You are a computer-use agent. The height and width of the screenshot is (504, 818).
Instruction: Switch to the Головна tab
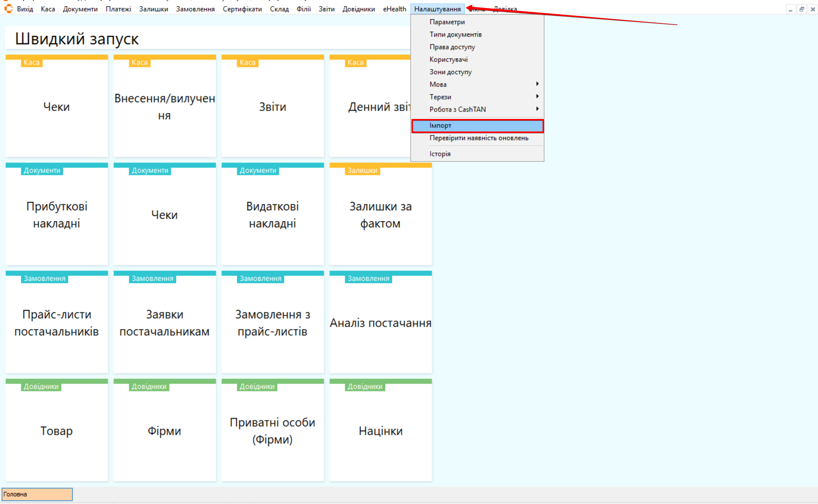[37, 494]
